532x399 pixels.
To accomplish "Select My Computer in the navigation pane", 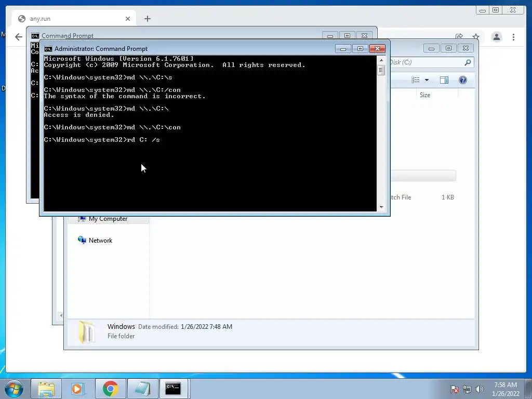I will pyautogui.click(x=108, y=219).
